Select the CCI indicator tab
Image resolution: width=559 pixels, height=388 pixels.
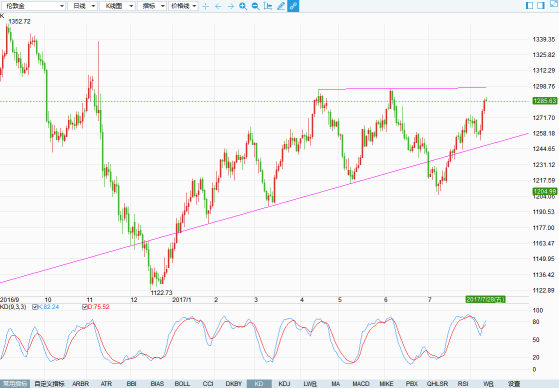point(208,384)
